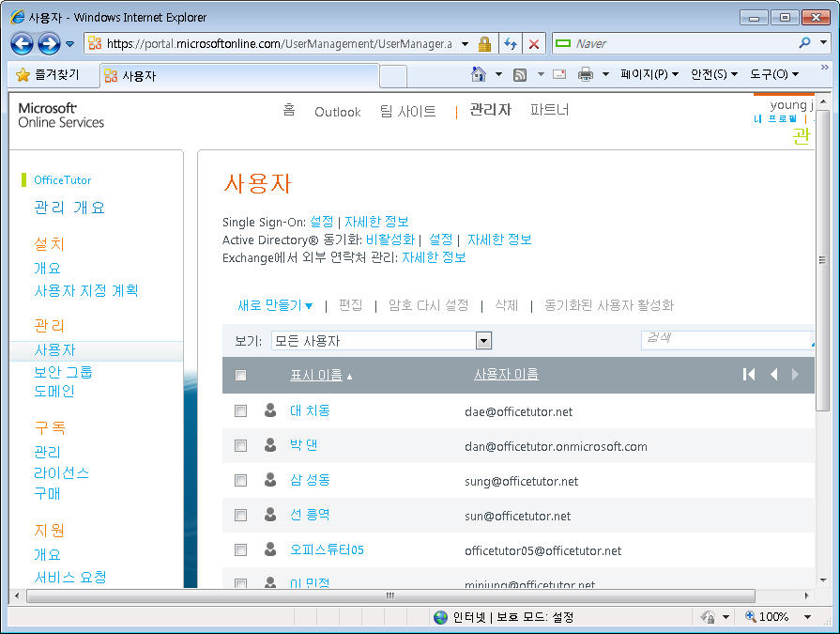
Task: Check the box for 삼 성동
Action: pos(240,481)
